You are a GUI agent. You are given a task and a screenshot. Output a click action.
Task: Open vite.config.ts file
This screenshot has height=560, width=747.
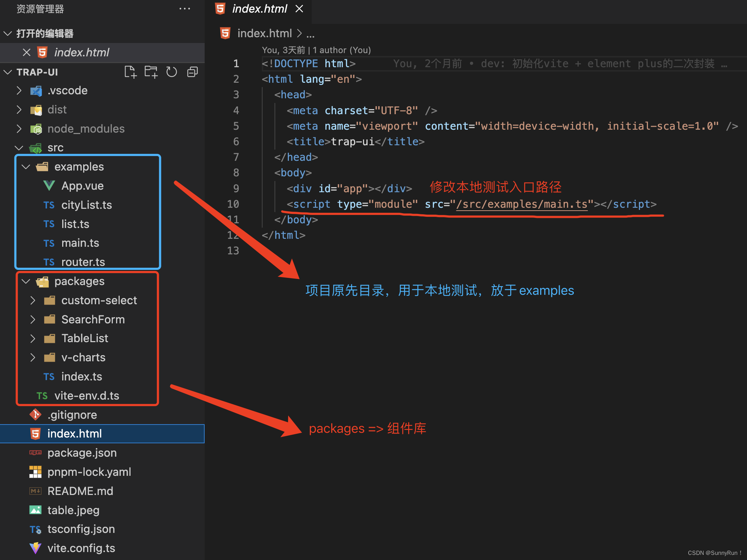pyautogui.click(x=81, y=548)
